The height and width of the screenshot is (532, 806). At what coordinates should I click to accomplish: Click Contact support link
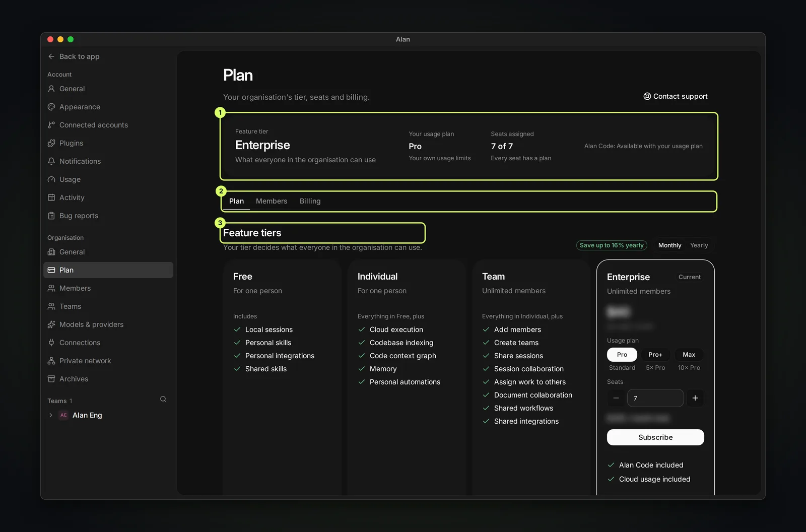coord(676,96)
